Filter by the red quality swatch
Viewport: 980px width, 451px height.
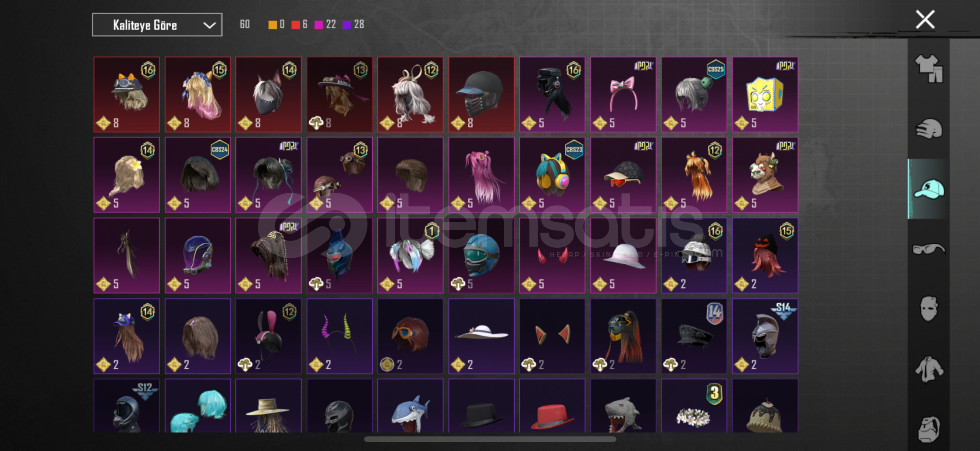[x=296, y=25]
